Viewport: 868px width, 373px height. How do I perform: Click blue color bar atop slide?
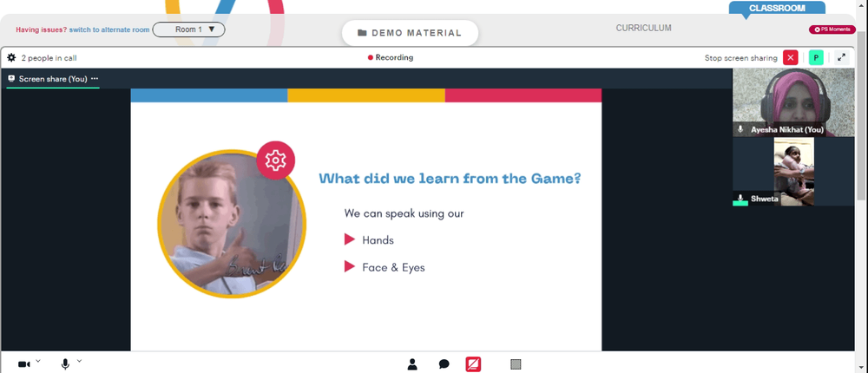[208, 95]
